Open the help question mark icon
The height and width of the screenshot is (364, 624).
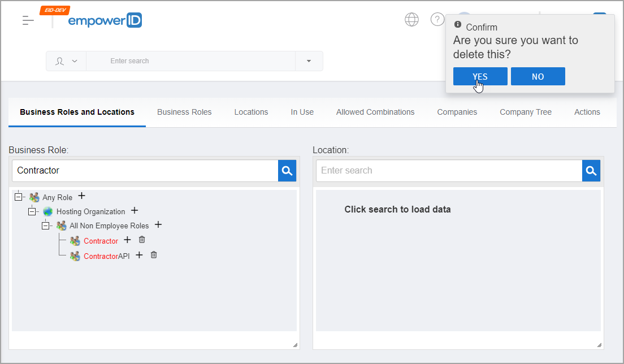[437, 20]
